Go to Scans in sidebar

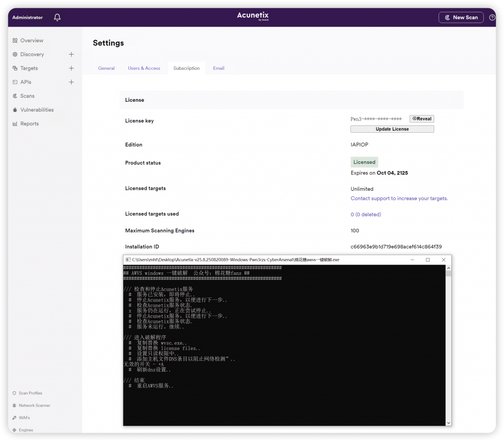[x=27, y=96]
